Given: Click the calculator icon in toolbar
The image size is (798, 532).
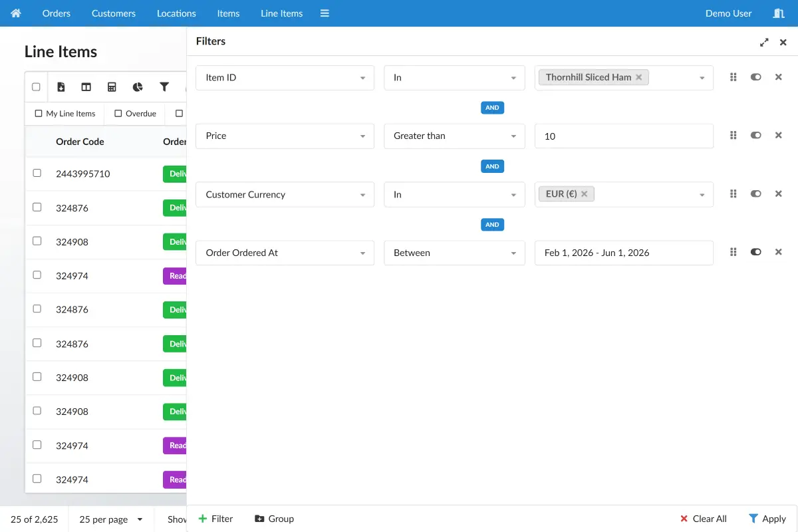Looking at the screenshot, I should pos(112,87).
